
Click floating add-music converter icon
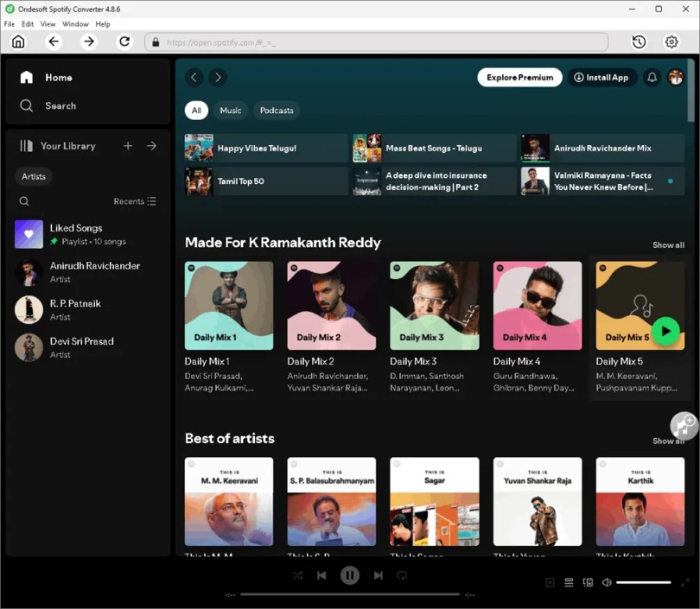(x=684, y=426)
